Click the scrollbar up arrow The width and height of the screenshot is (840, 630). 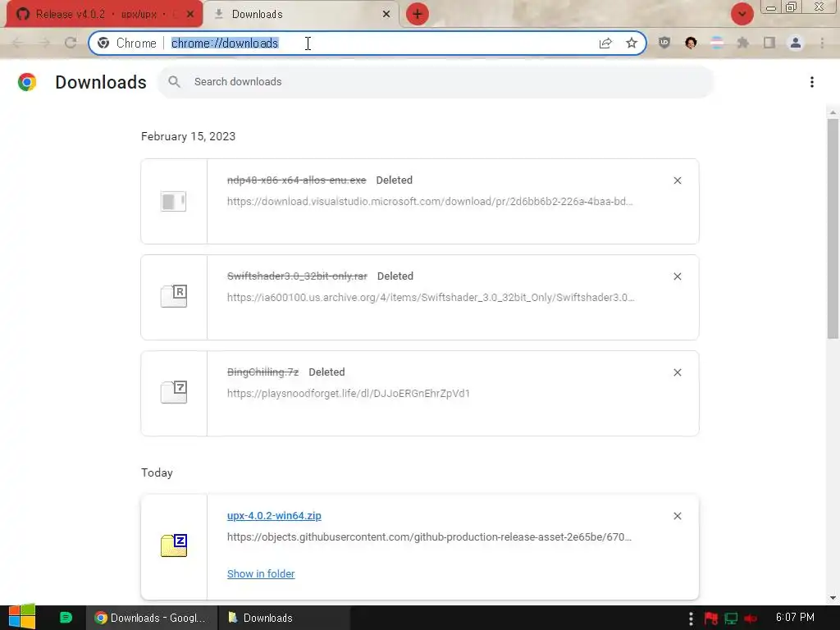pyautogui.click(x=833, y=112)
